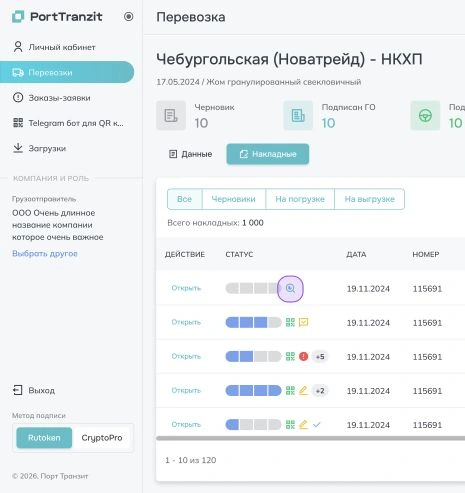This screenshot has height=493, width=465.
Task: Click the QR icon beside Telegram бот
Action: (18, 123)
